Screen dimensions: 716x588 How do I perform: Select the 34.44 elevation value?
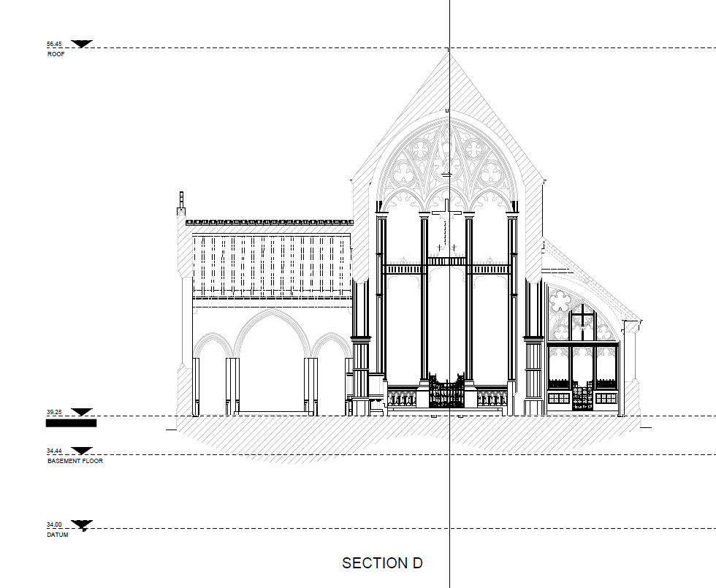point(55,451)
